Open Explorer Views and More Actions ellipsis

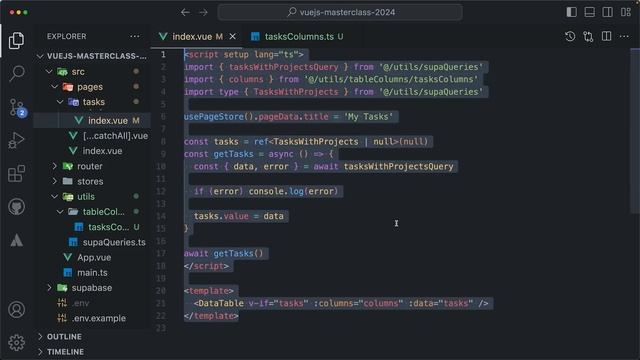point(135,36)
